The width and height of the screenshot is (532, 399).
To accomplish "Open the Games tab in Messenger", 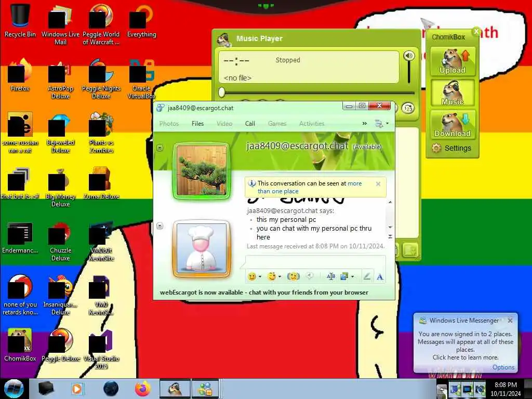I will click(277, 124).
